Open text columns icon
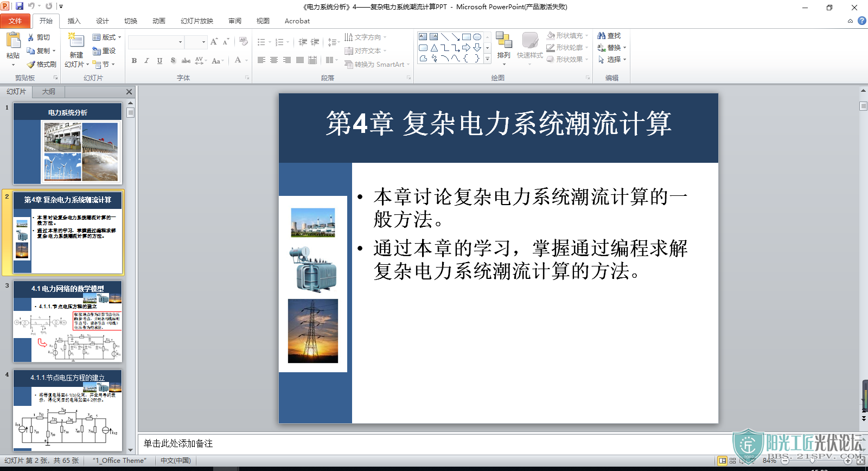The width and height of the screenshot is (868, 471). (x=329, y=60)
